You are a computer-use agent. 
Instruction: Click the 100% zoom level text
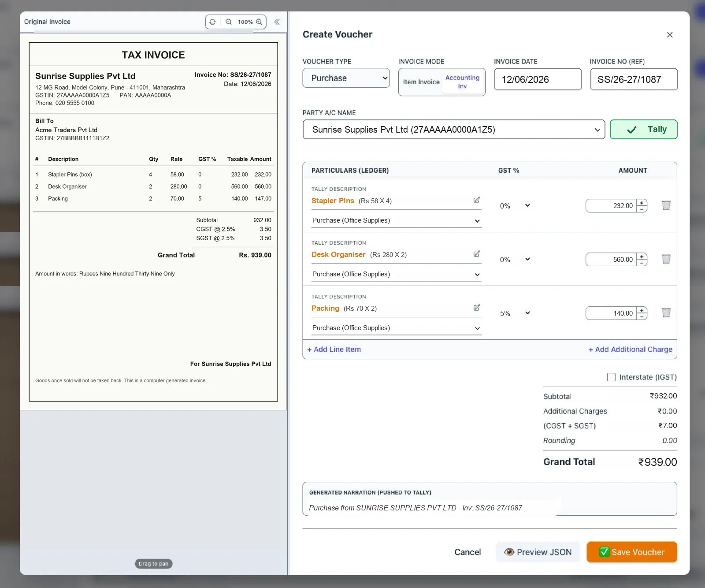pyautogui.click(x=245, y=22)
